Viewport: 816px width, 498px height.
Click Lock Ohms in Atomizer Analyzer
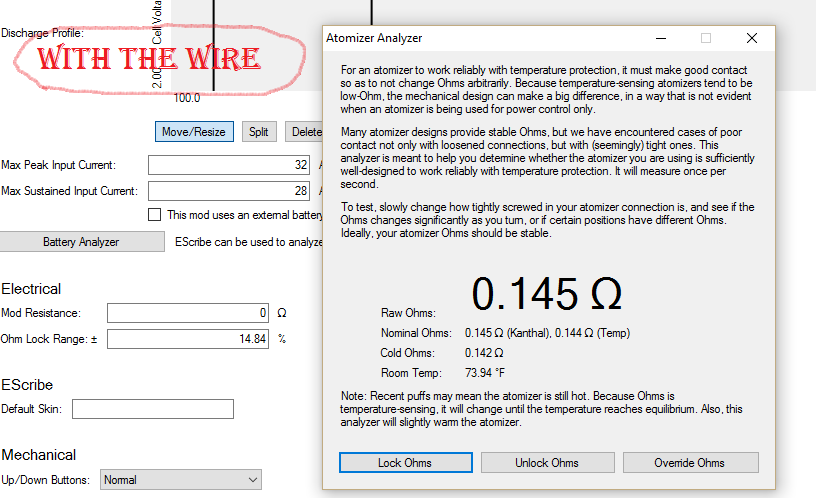(x=405, y=463)
